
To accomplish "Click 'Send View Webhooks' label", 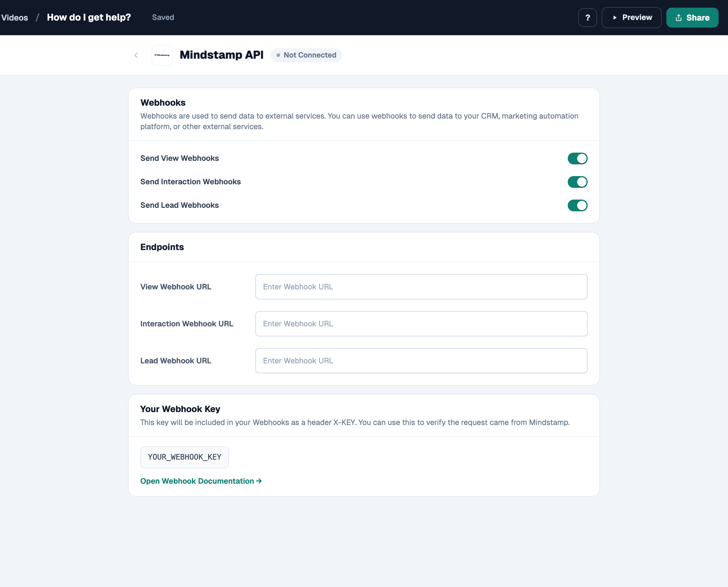I will tap(180, 158).
